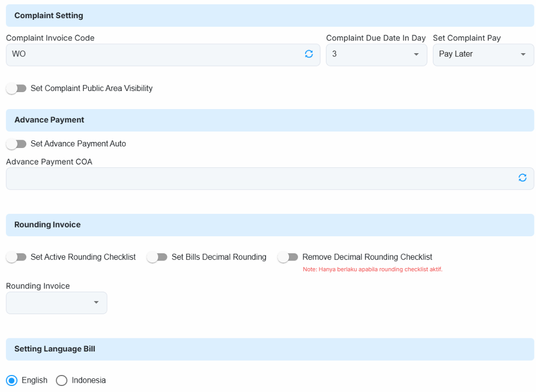Toggle Remove Decimal Rounding Checklist switch
The height and width of the screenshot is (392, 536).
tap(288, 257)
